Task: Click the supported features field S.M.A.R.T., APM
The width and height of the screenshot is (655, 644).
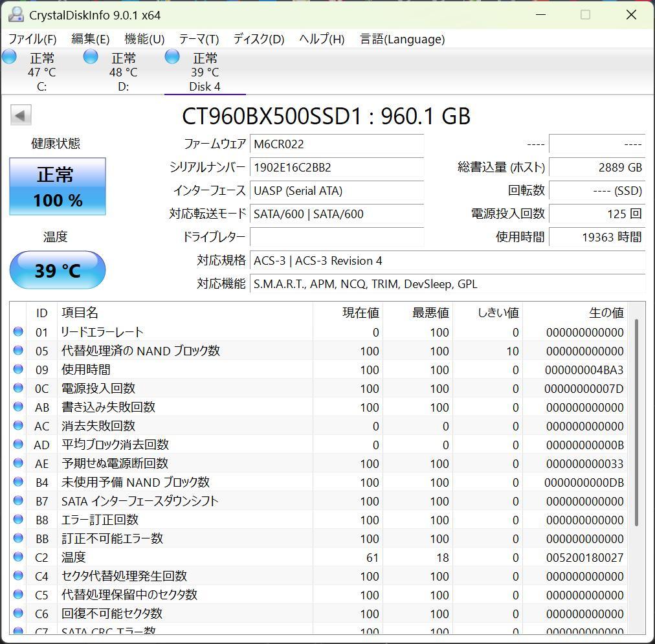Action: pyautogui.click(x=447, y=284)
